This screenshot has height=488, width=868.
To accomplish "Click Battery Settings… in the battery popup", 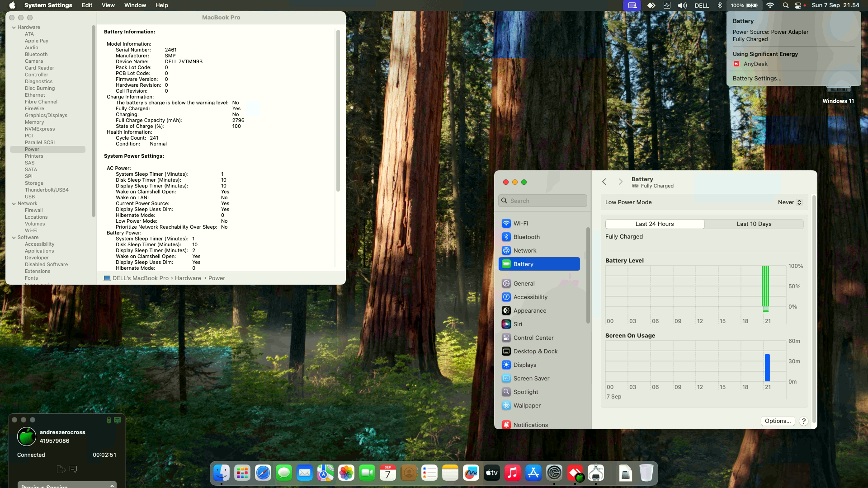I will (757, 79).
